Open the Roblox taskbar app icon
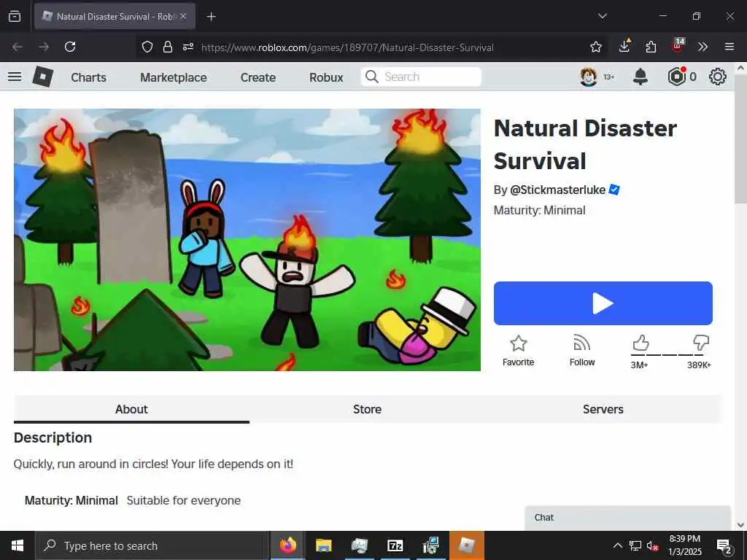 pyautogui.click(x=467, y=545)
